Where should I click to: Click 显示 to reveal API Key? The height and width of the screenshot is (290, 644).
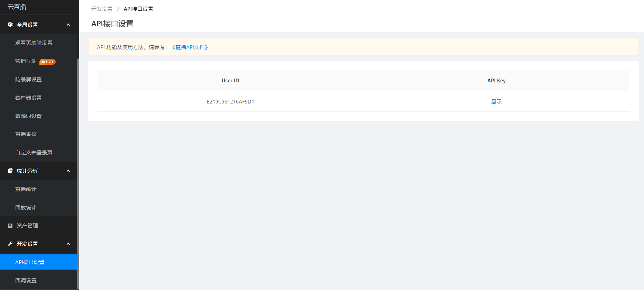(x=496, y=101)
